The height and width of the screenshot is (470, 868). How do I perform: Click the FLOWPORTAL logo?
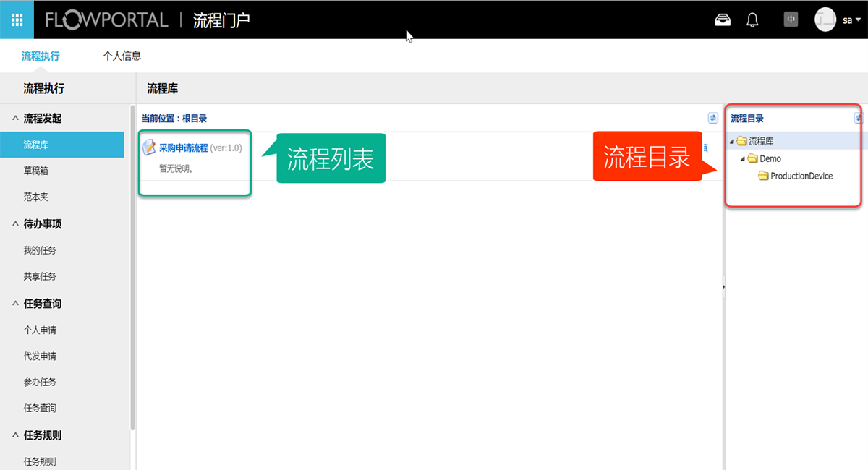(x=106, y=20)
